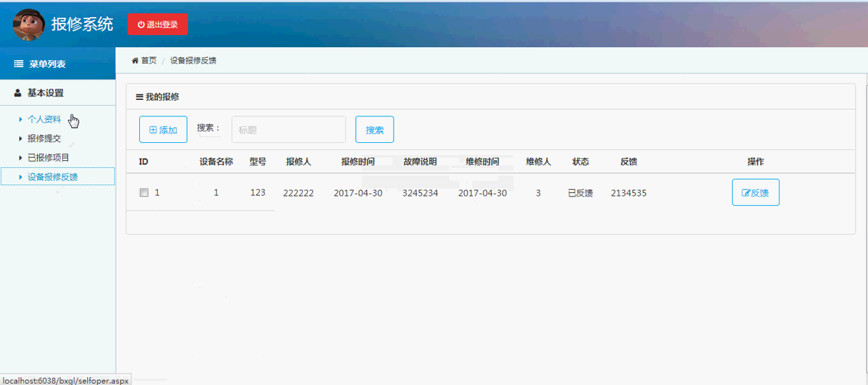
Task: Click the 搜索： label text
Action: point(209,128)
